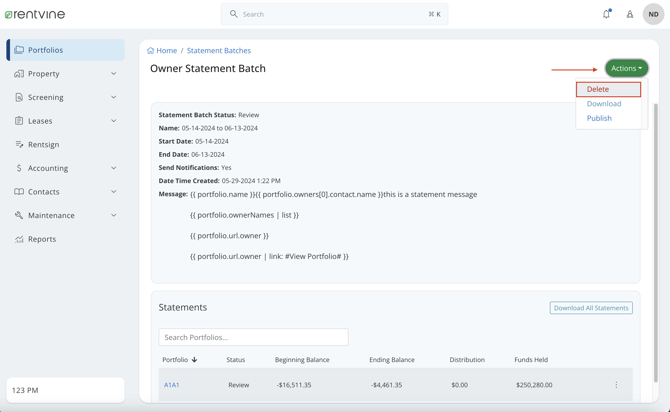Click the Send Notifications Yes value
This screenshot has height=412, width=670.
pos(226,168)
